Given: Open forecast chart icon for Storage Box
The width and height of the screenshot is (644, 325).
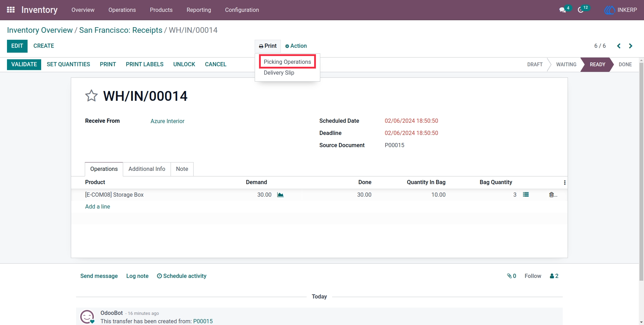Looking at the screenshot, I should 280,195.
